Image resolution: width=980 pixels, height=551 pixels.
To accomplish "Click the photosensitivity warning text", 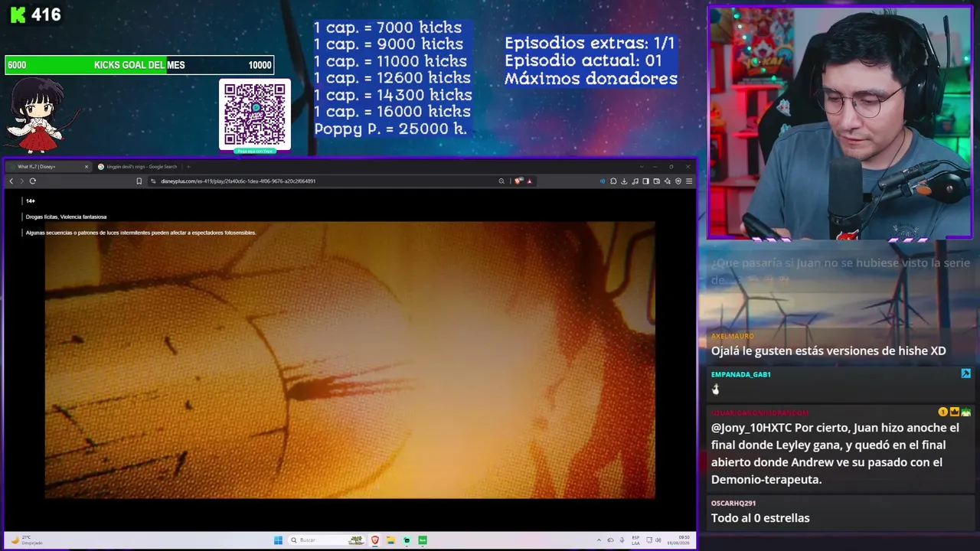I will (x=141, y=233).
